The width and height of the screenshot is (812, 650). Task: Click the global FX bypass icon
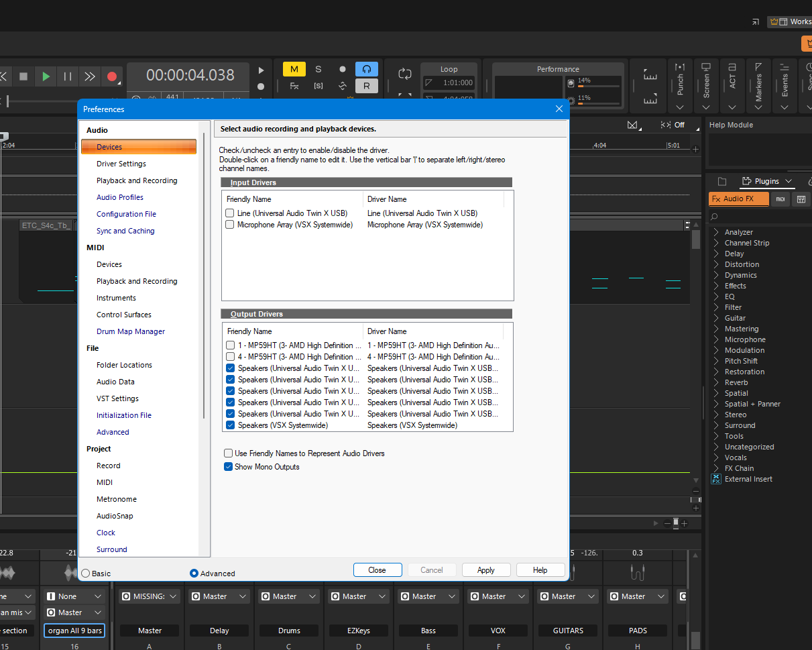coord(294,86)
